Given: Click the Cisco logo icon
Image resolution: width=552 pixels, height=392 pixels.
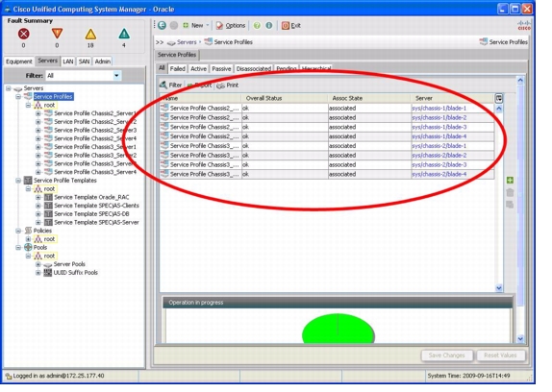Looking at the screenshot, I should coord(524,25).
